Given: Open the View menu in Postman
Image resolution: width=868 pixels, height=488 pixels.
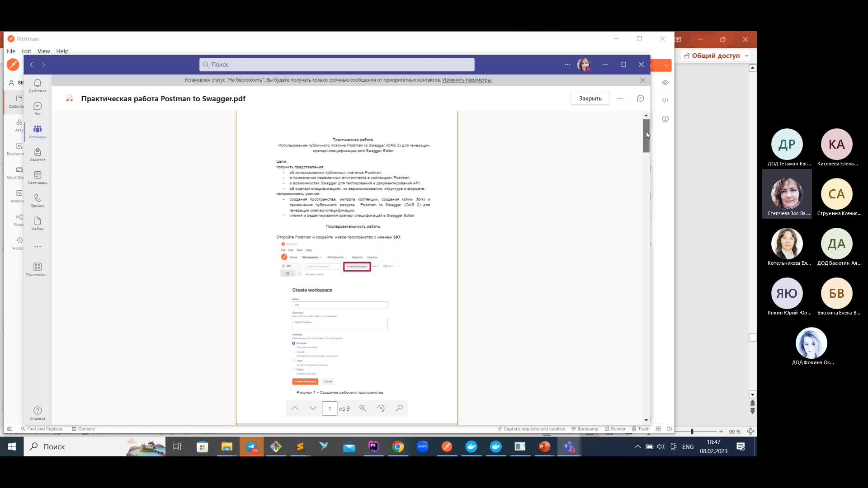Looking at the screenshot, I should (x=43, y=51).
